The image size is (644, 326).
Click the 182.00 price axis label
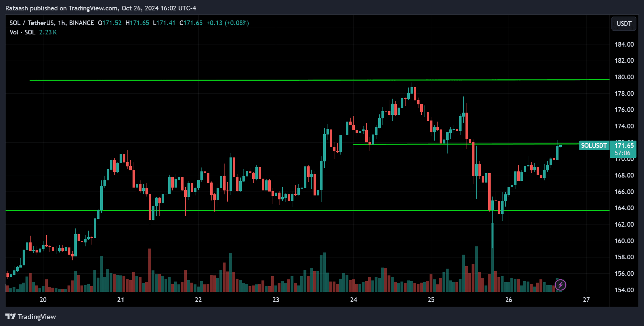624,61
